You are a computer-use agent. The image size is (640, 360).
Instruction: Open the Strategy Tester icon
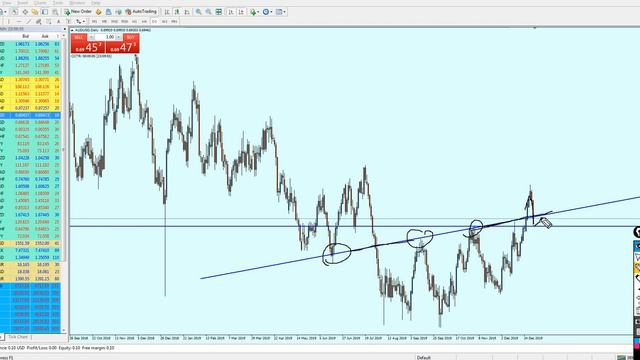pos(55,12)
